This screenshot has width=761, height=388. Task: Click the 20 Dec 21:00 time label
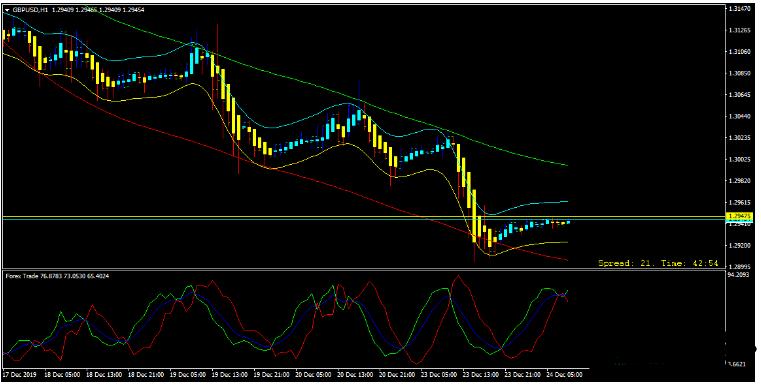point(397,375)
